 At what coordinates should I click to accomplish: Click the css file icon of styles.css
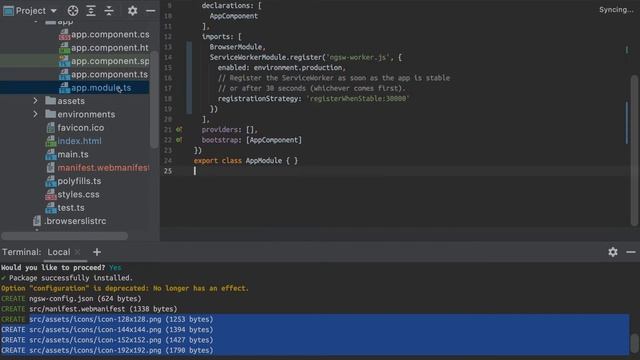(51, 195)
